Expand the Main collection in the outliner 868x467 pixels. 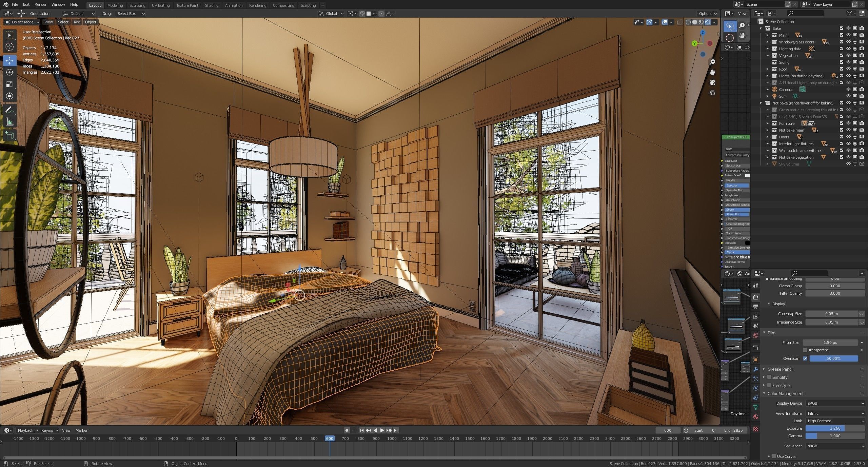768,35
